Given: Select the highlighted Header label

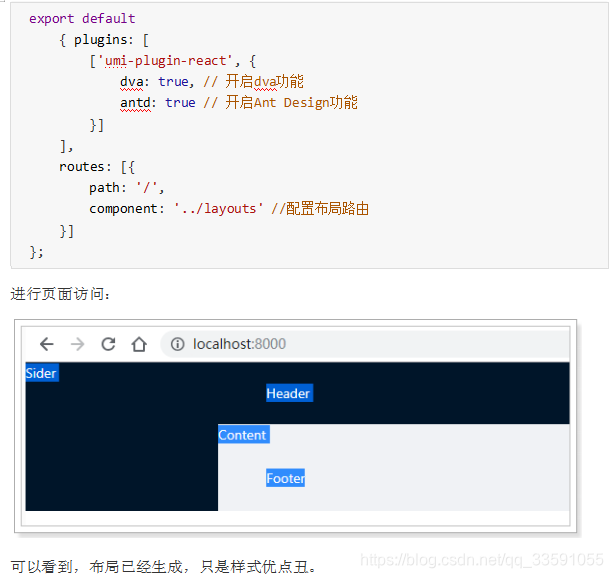Looking at the screenshot, I should coord(289,393).
